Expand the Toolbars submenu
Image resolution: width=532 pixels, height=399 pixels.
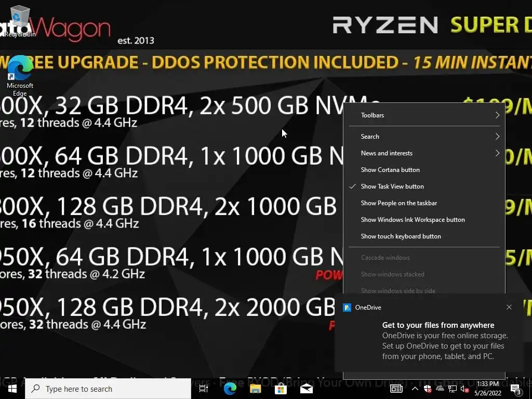pyautogui.click(x=424, y=115)
